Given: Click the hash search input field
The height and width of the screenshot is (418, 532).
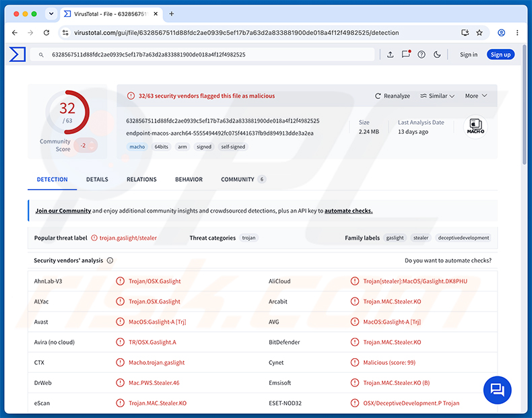Looking at the screenshot, I should pyautogui.click(x=202, y=55).
